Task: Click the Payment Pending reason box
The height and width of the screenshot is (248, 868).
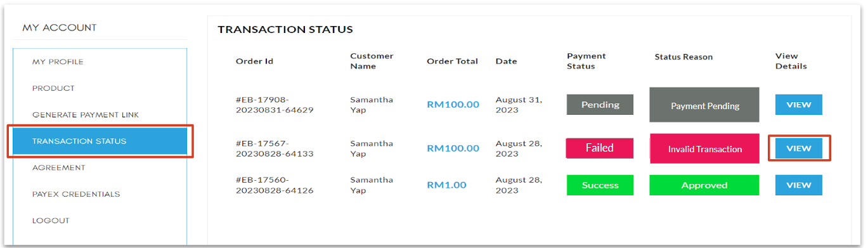Action: point(704,105)
